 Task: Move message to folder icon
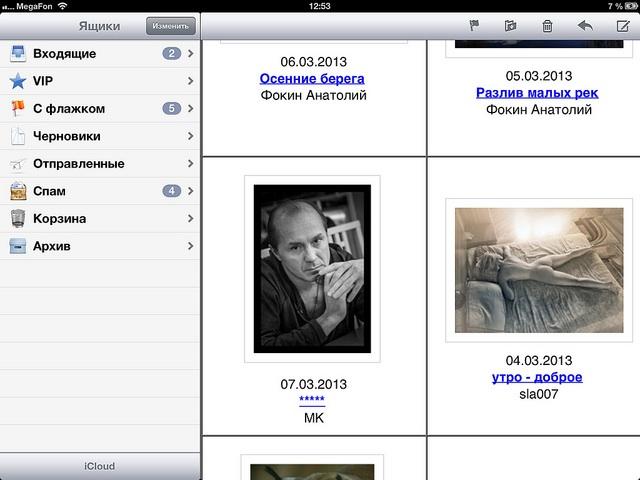[510, 26]
